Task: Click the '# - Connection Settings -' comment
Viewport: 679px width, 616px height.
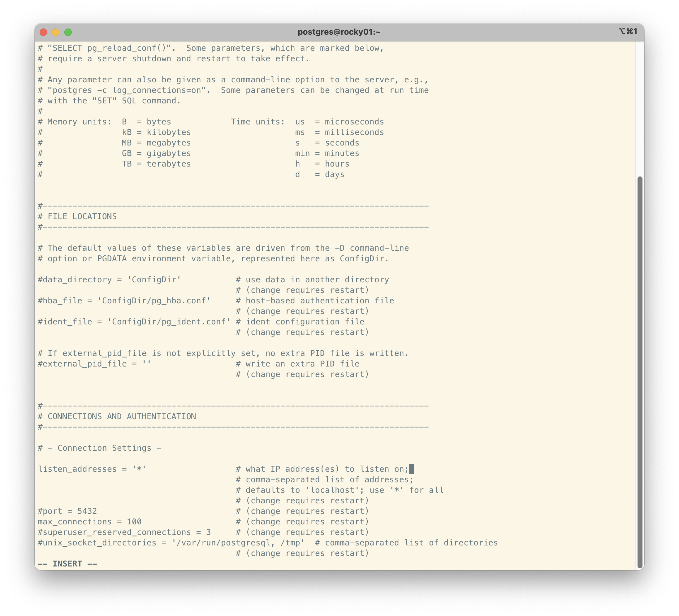Action: click(99, 448)
